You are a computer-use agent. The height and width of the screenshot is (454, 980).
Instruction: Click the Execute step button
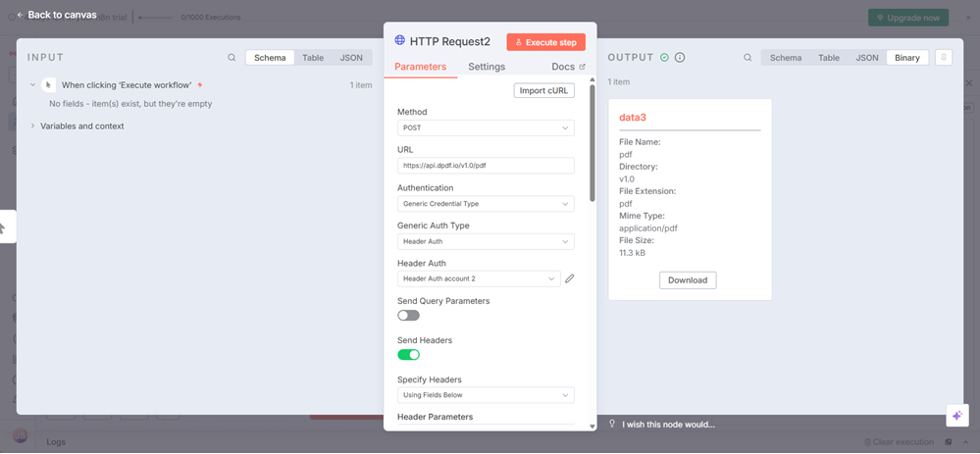545,42
